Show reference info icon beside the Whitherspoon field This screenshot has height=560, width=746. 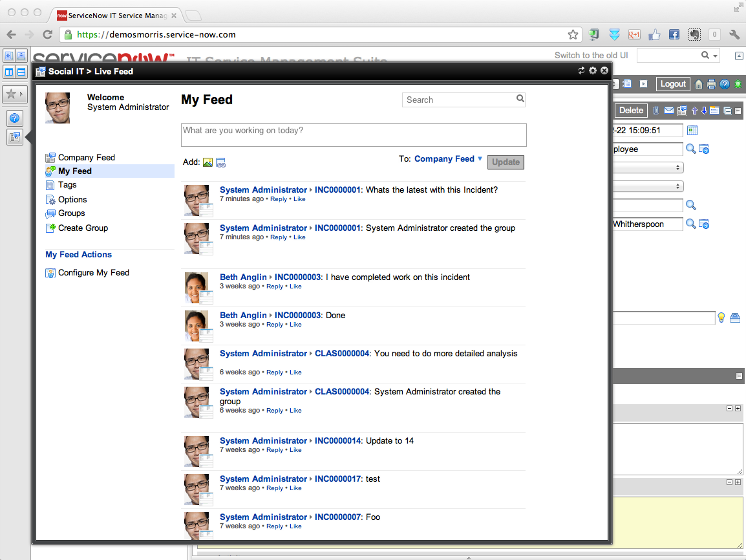point(704,224)
